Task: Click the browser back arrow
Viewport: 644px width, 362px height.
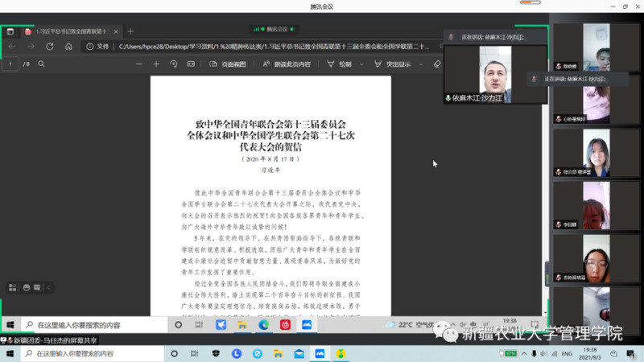Action: 11,47
